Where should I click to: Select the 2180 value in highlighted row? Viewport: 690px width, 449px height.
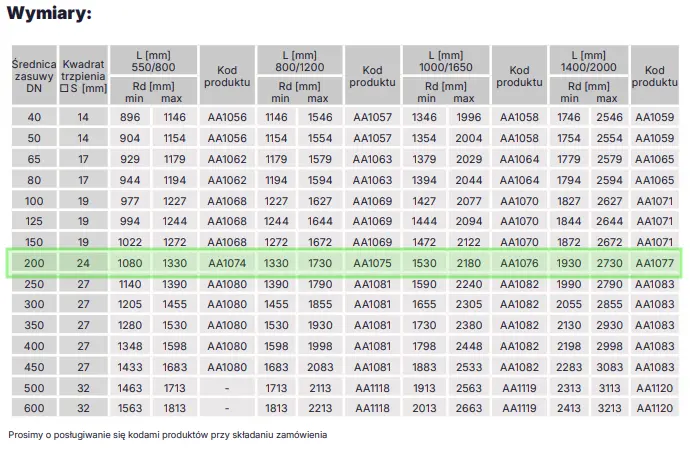[x=468, y=263]
